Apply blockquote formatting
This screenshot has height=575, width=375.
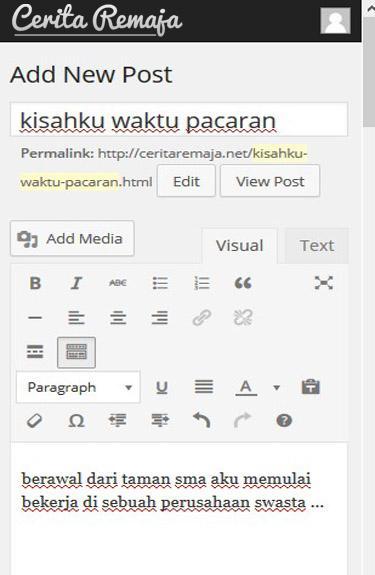pyautogui.click(x=243, y=283)
